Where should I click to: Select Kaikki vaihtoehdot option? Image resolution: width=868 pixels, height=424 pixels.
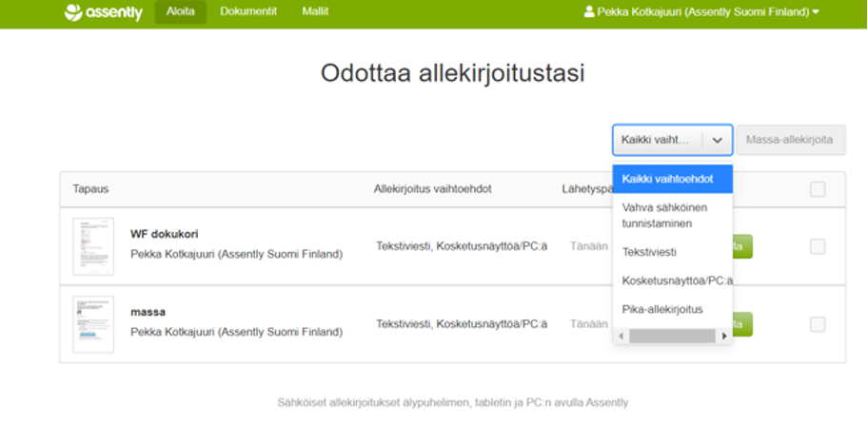pos(673,179)
